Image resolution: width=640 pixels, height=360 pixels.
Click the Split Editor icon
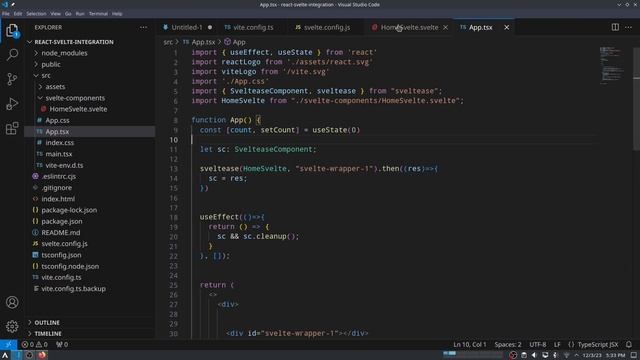[615, 27]
